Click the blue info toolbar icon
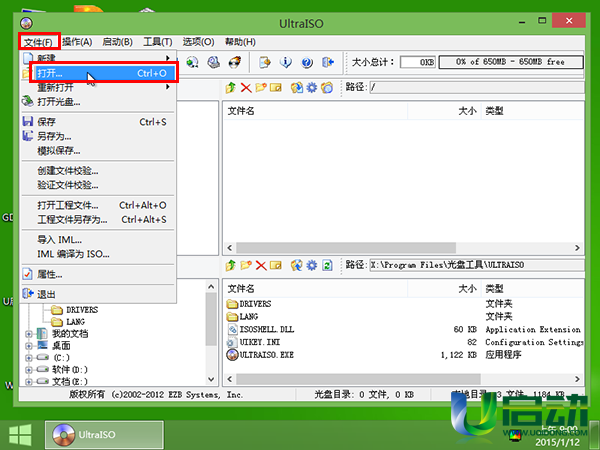The image size is (600, 450). pyautogui.click(x=285, y=62)
